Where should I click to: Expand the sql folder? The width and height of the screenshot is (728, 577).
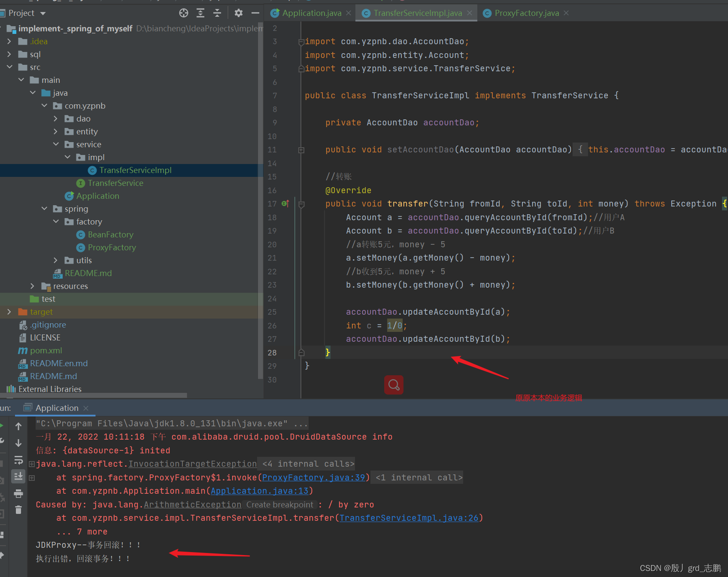9,54
